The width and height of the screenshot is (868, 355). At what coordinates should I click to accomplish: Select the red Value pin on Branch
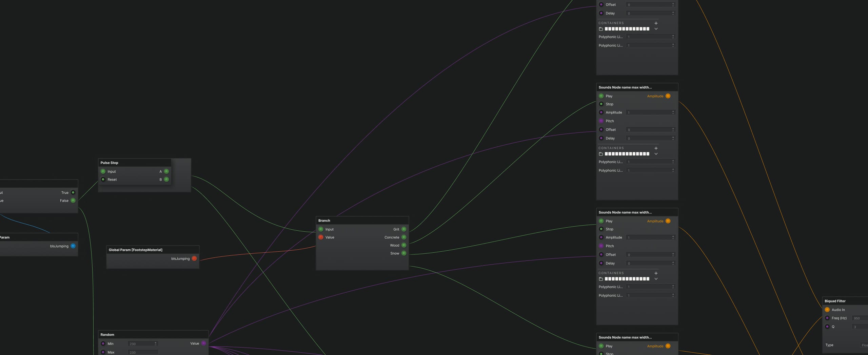321,237
